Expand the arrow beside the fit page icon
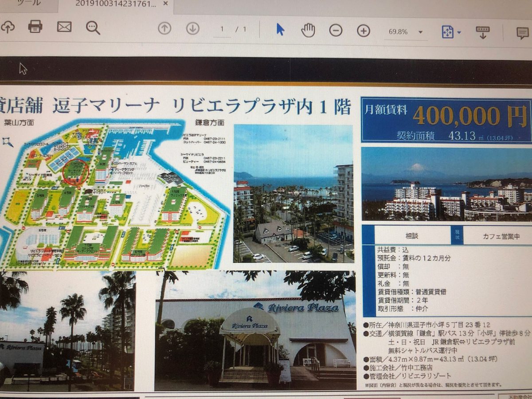The height and width of the screenshot is (399, 532). pyautogui.click(x=459, y=33)
